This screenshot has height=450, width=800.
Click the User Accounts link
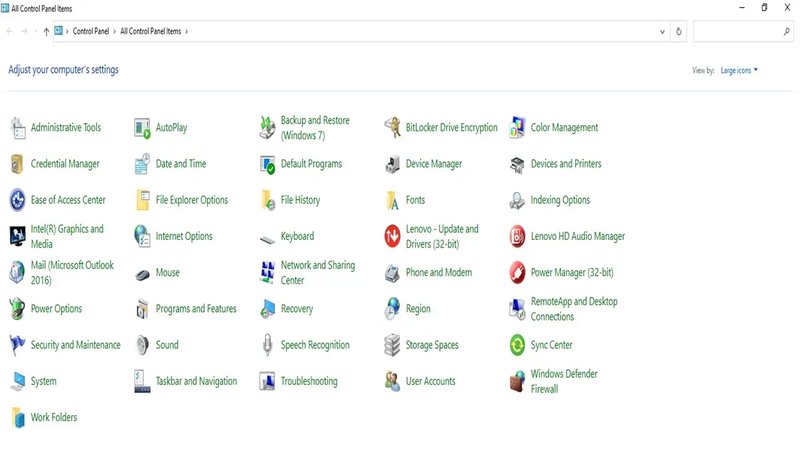click(431, 381)
